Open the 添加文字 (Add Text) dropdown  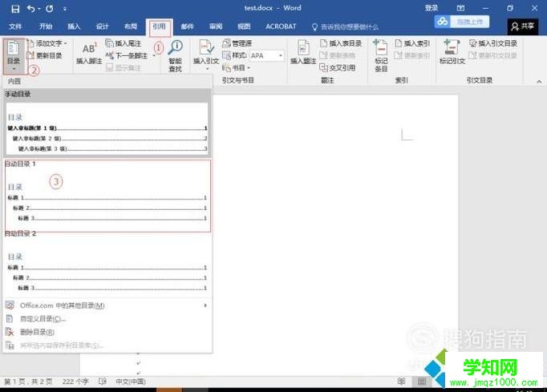47,43
